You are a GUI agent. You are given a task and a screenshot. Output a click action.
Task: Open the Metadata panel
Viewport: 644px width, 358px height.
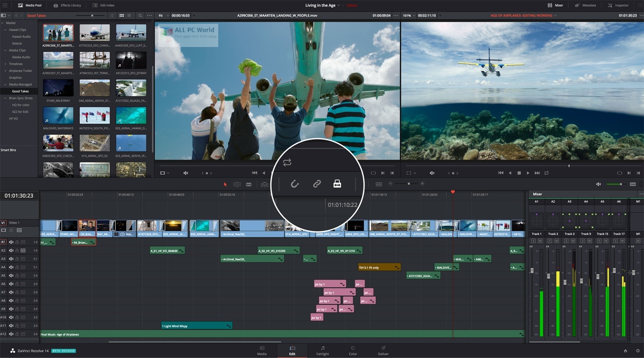pyautogui.click(x=585, y=5)
